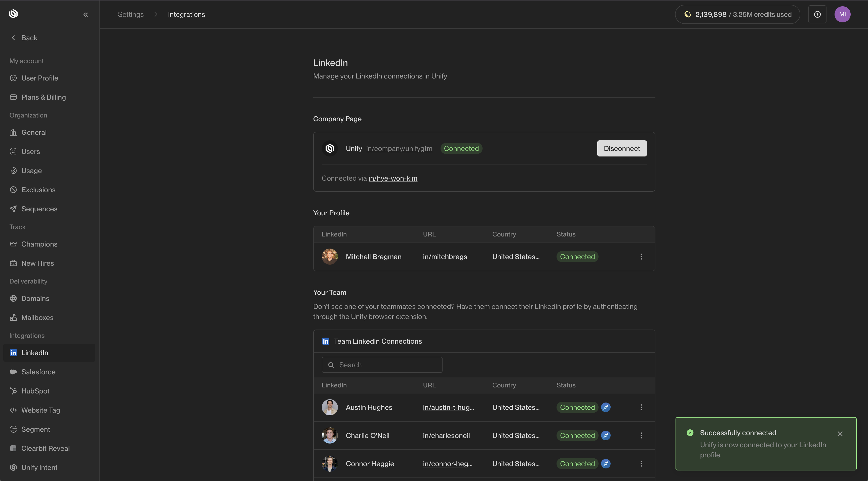The image size is (868, 481).
Task: Dismiss the Successfully connected notification
Action: pos(840,433)
